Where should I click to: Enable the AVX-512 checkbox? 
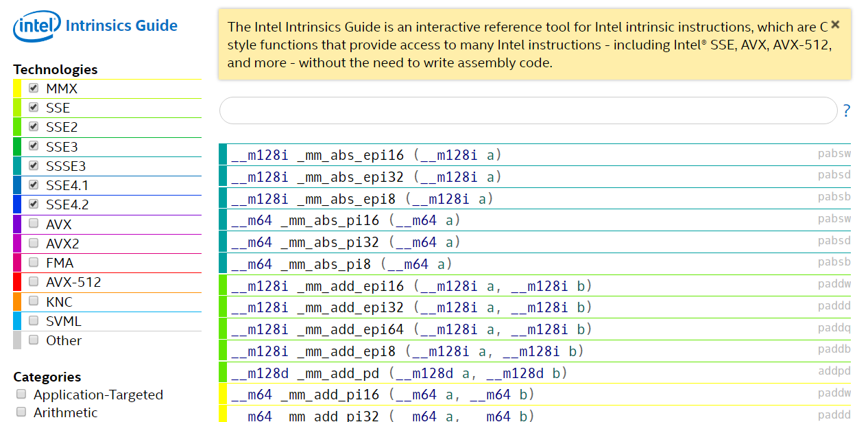point(34,281)
